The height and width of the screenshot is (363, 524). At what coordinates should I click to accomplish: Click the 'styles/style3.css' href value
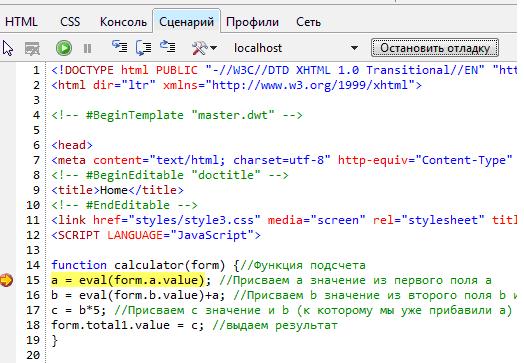pyautogui.click(x=194, y=220)
